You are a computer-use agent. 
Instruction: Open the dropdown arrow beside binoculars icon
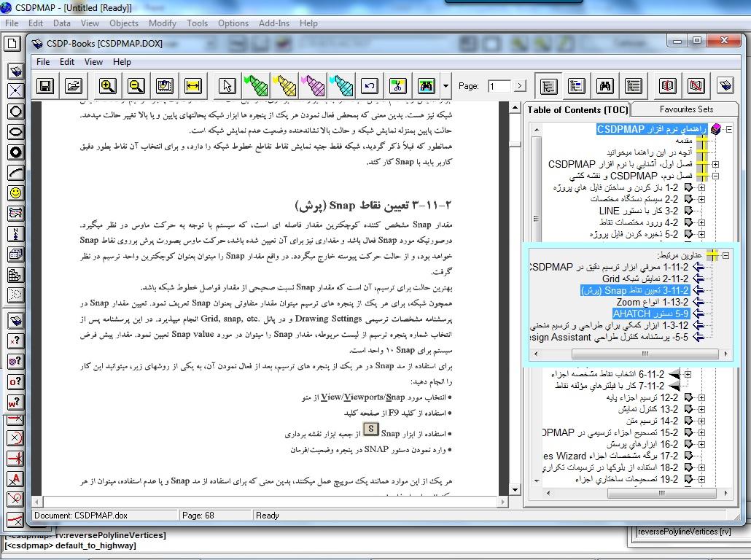click(x=446, y=86)
